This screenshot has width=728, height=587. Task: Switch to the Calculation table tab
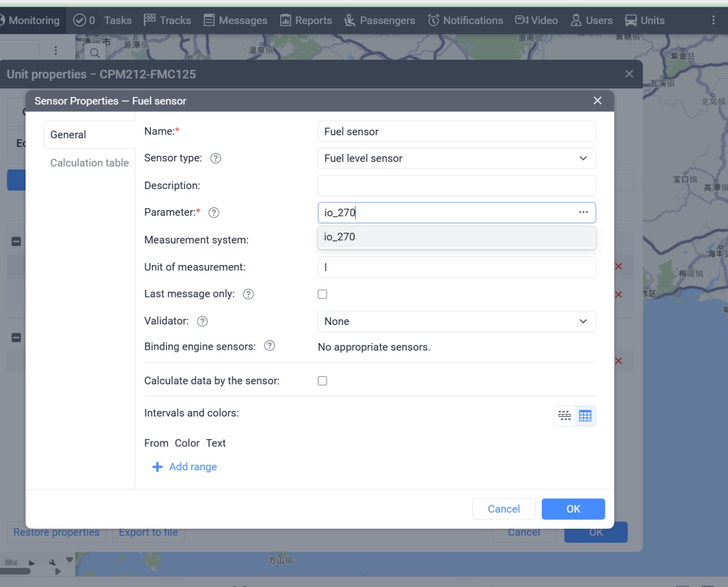point(90,163)
